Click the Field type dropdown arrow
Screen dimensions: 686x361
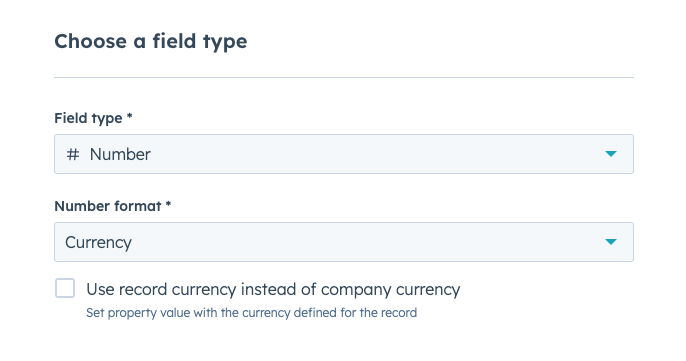coord(611,154)
